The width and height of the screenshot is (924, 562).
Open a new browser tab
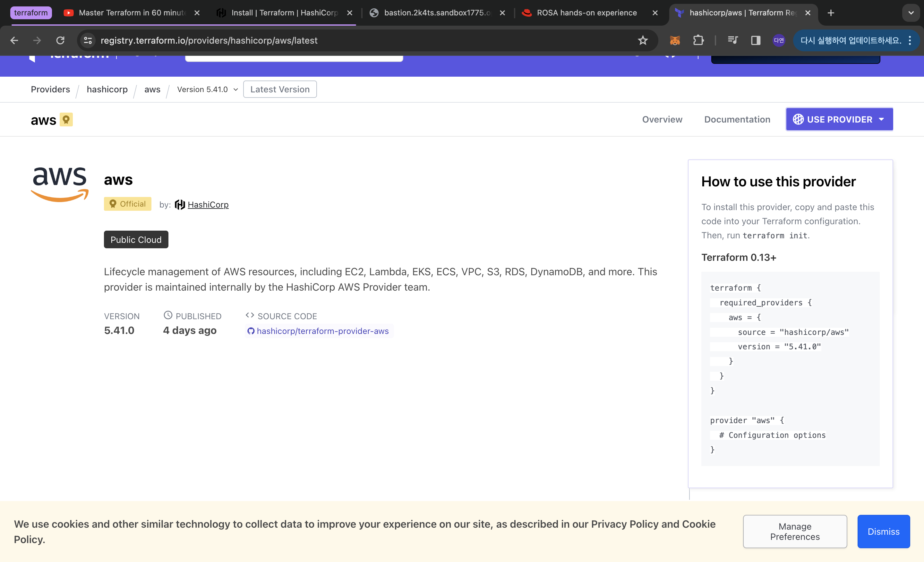[831, 13]
